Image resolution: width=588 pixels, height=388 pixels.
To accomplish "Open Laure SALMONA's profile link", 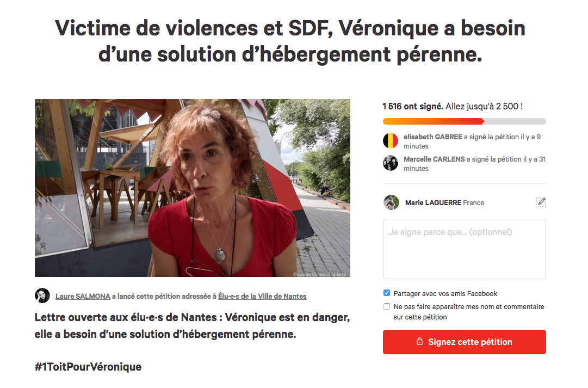I will coord(83,296).
